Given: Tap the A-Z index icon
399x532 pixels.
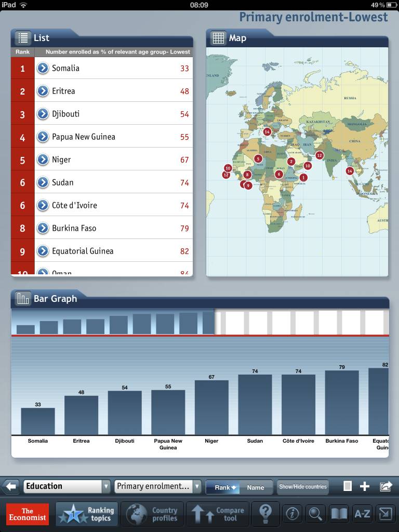Looking at the screenshot, I should pos(362,514).
